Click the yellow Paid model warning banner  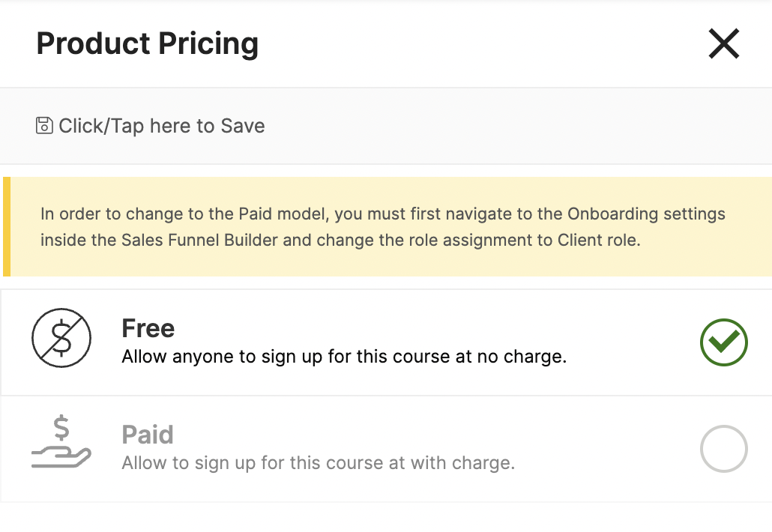[x=387, y=226]
